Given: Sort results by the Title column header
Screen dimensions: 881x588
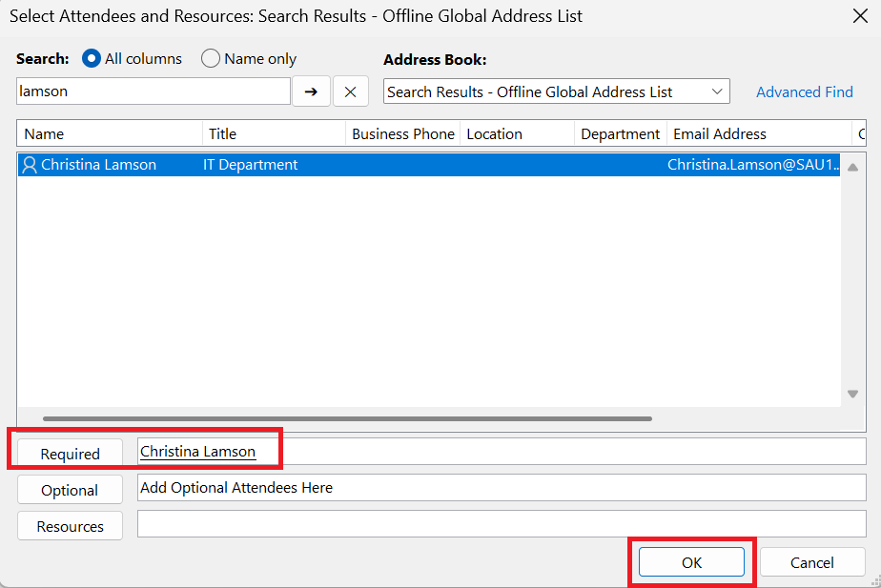Looking at the screenshot, I should 274,133.
